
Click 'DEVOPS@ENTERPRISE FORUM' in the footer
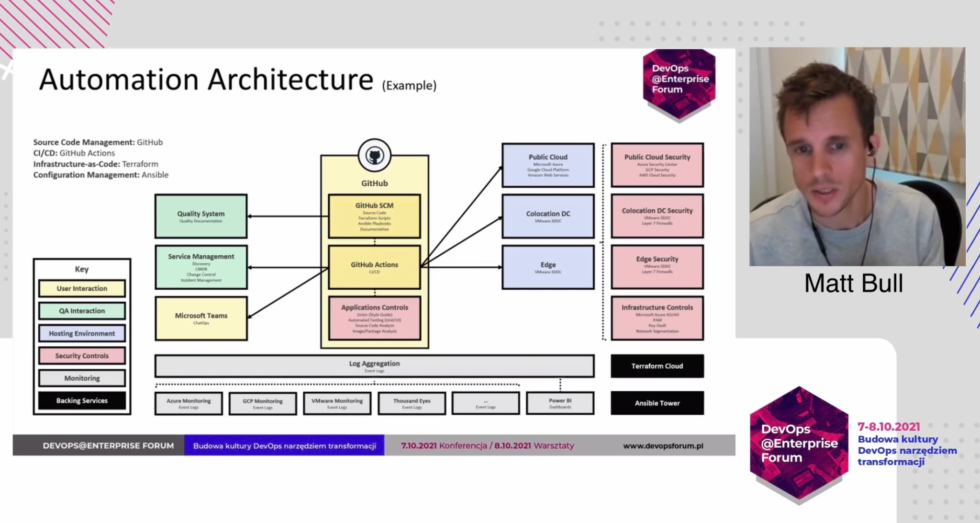[108, 445]
